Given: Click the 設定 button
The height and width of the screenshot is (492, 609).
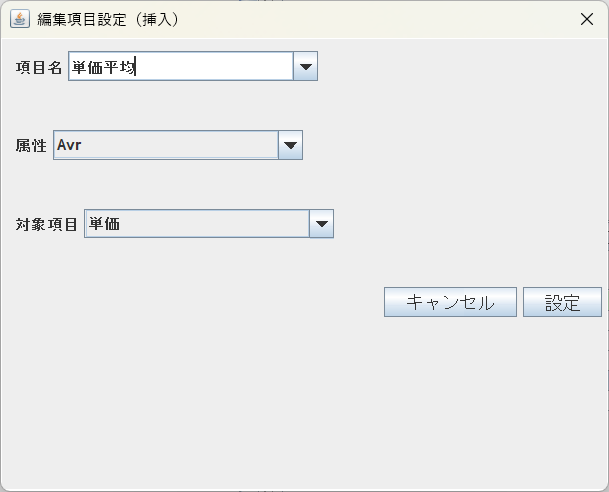Looking at the screenshot, I should tap(562, 302).
